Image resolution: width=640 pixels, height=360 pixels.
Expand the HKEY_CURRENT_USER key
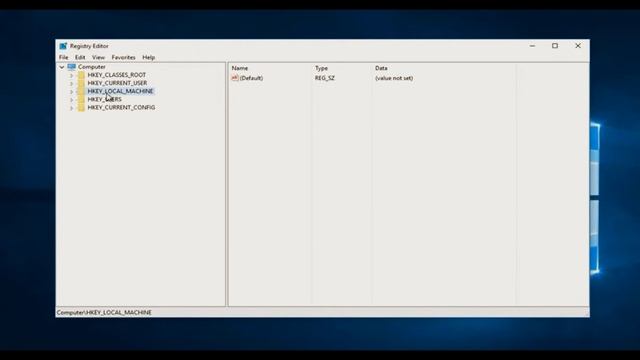click(71, 83)
